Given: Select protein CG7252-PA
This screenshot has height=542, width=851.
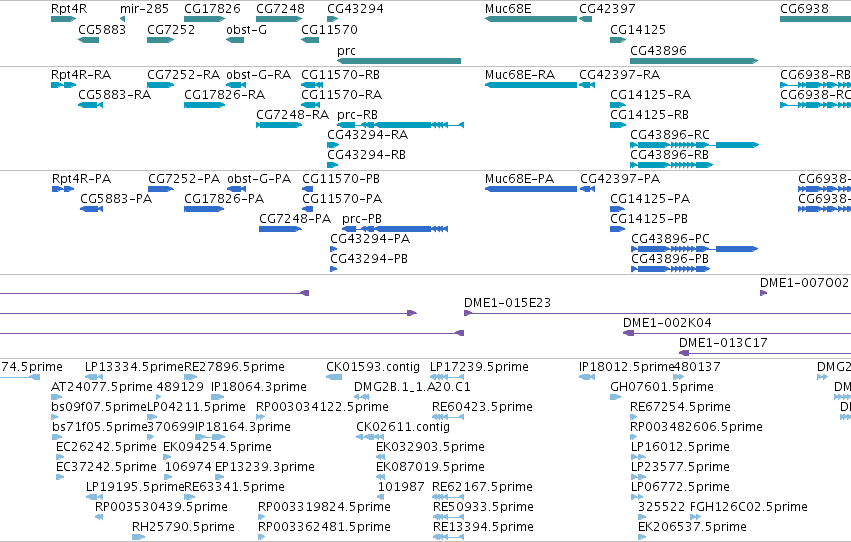Looking at the screenshot, I should coord(184,178).
